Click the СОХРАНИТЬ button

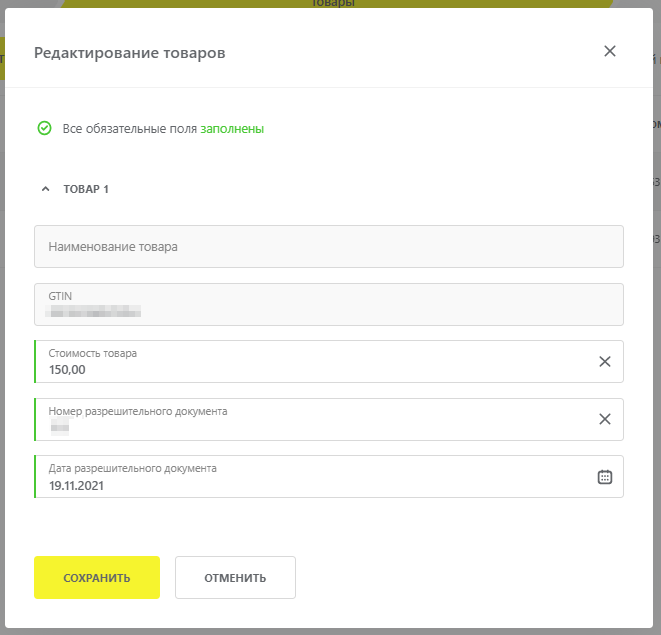click(97, 577)
